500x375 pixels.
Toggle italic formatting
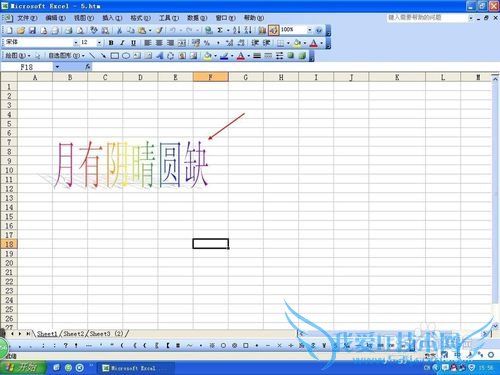pos(122,43)
